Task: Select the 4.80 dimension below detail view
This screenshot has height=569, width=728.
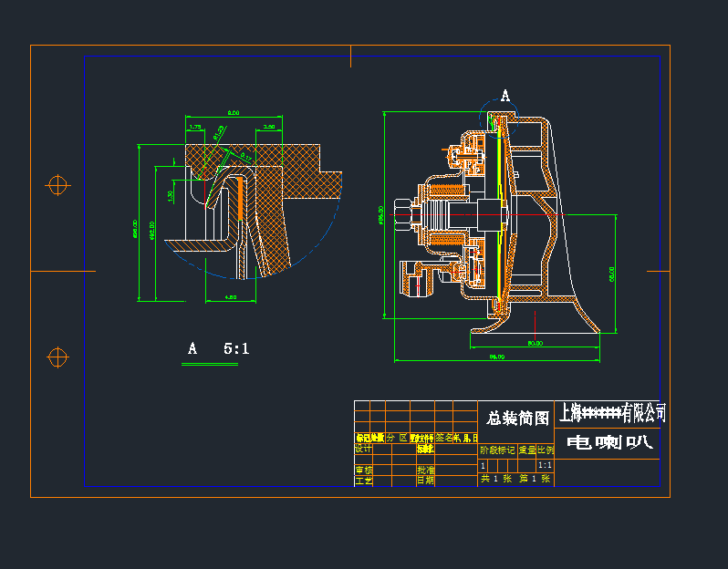Action: (231, 297)
